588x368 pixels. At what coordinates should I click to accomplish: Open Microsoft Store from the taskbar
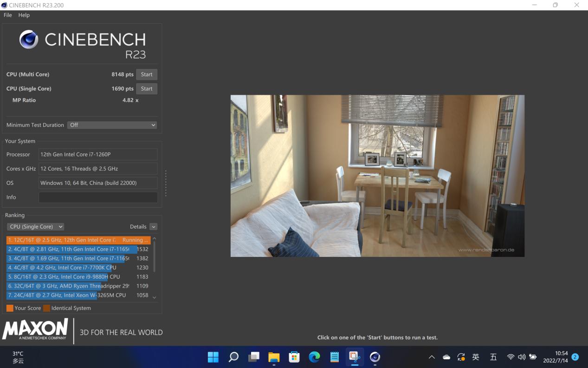pos(294,357)
